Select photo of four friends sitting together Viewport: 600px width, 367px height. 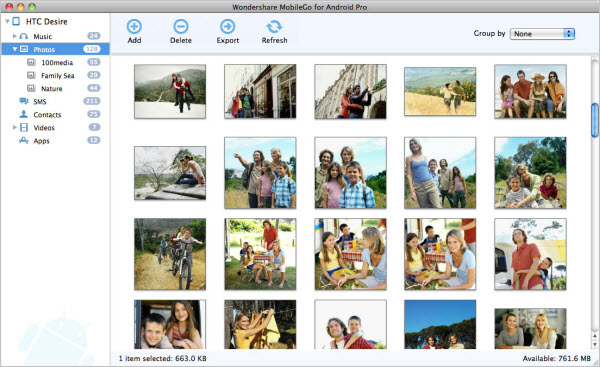point(530,91)
